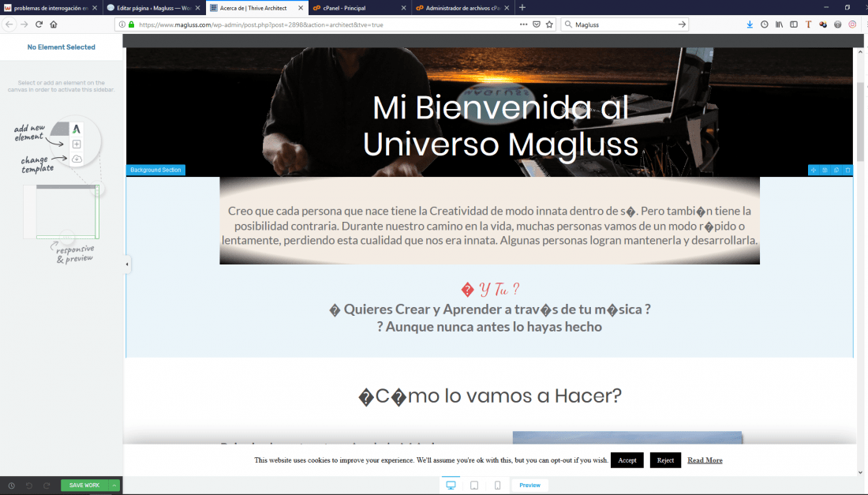The image size is (868, 495).
Task: Switch to 'Acerca de | Thrive Architect' tab
Action: point(253,8)
